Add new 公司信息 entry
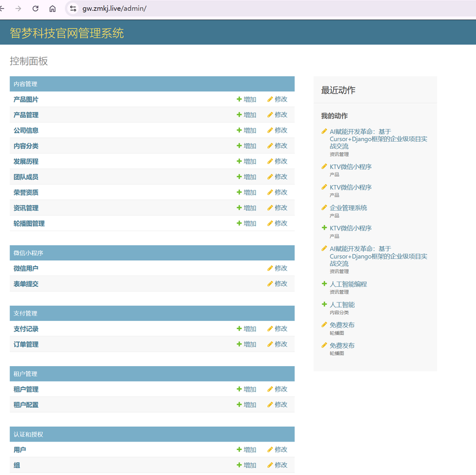 pos(246,130)
